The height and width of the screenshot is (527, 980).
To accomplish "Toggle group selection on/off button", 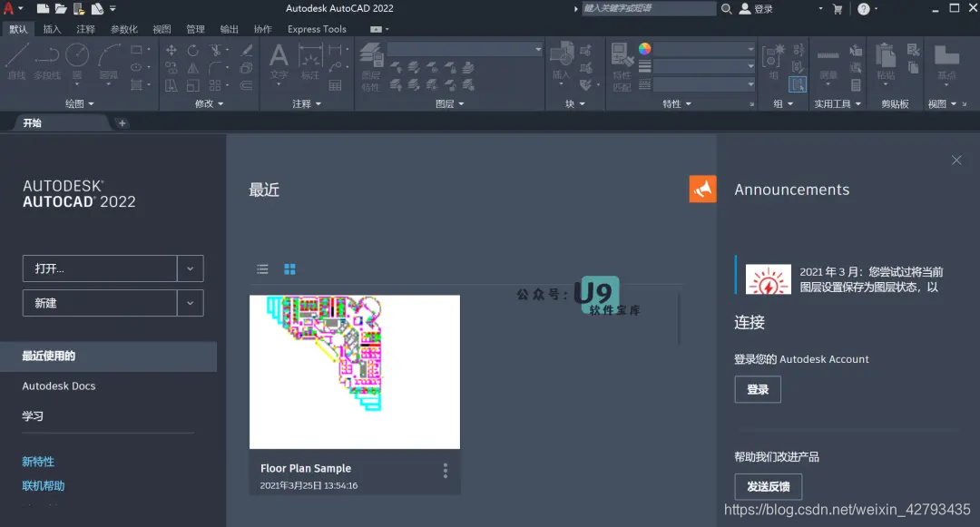I will [x=798, y=84].
